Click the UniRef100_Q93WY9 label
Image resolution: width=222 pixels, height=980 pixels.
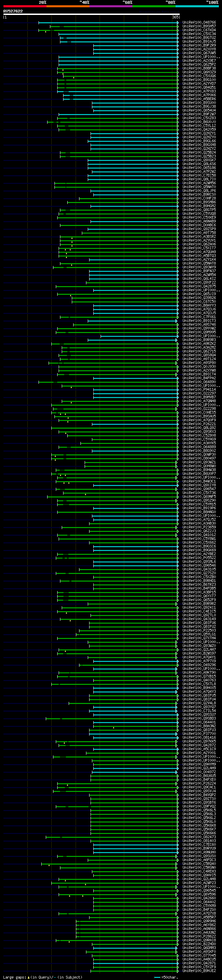click(x=199, y=267)
